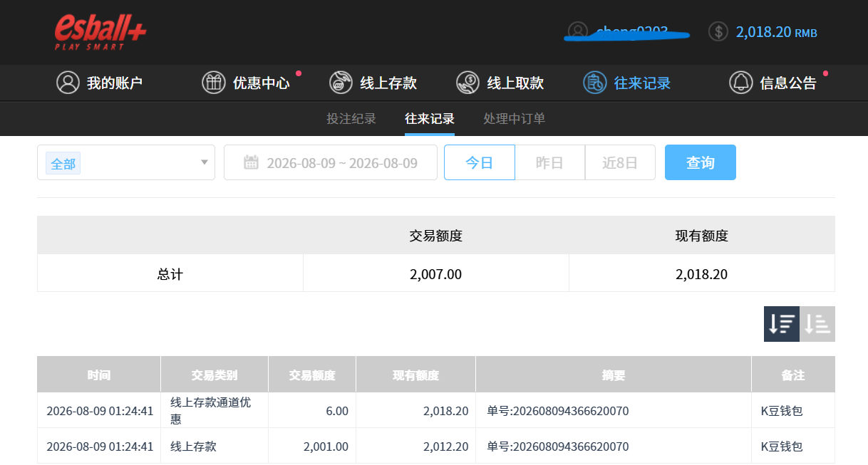This screenshot has height=465, width=868.
Task: Click the K豆钱包 remark in 2,001.00 row
Action: coord(782,446)
